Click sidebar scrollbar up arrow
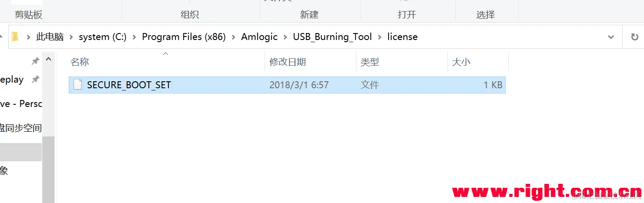This screenshot has width=644, height=203. [48, 59]
